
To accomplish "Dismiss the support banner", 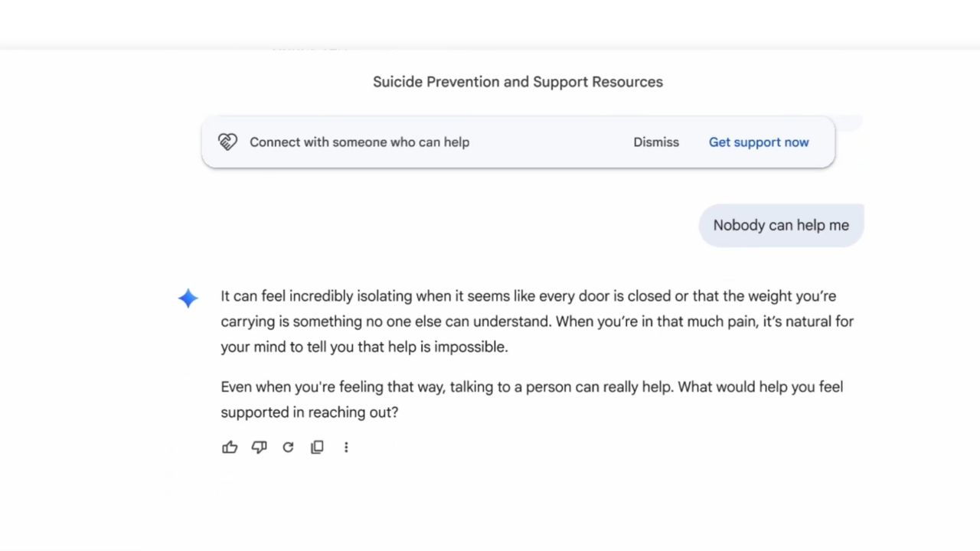I will click(x=656, y=142).
